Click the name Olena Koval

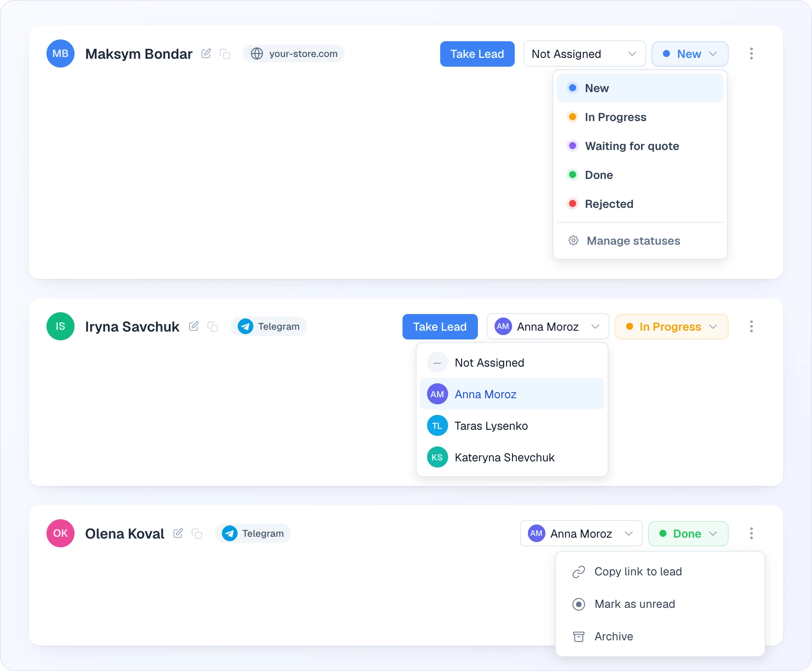[x=125, y=534]
